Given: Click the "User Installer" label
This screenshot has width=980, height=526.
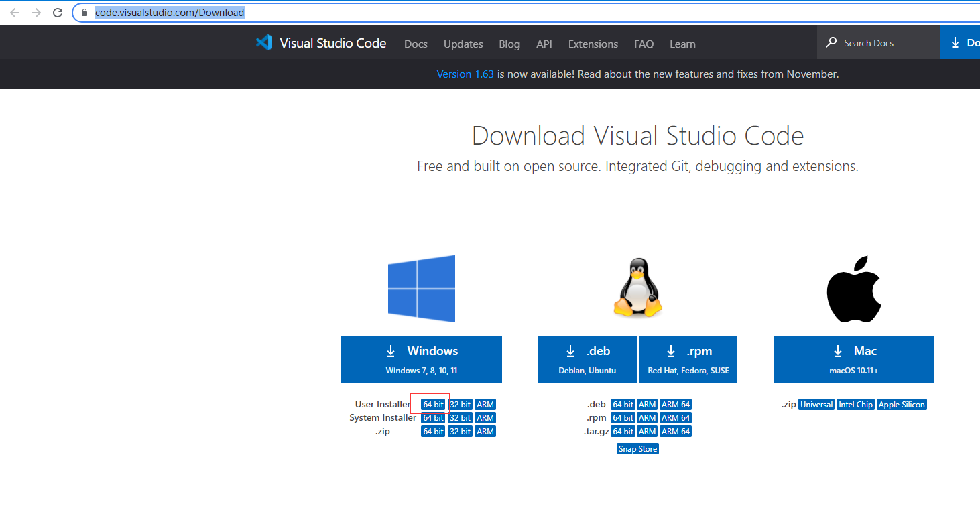Looking at the screenshot, I should click(x=383, y=405).
